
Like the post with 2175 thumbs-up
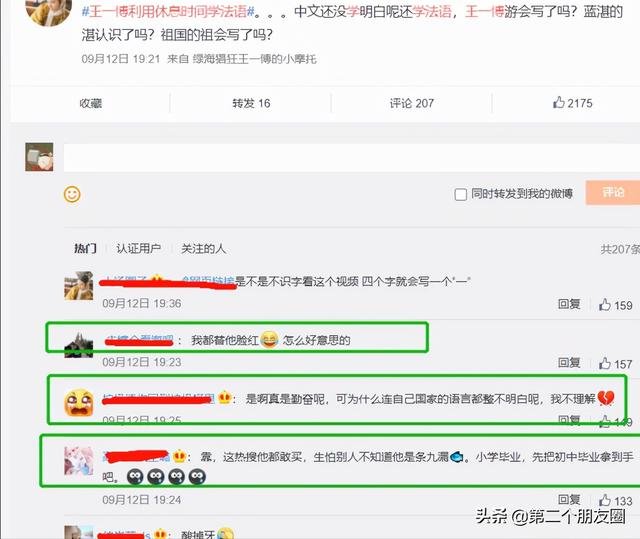pos(572,103)
